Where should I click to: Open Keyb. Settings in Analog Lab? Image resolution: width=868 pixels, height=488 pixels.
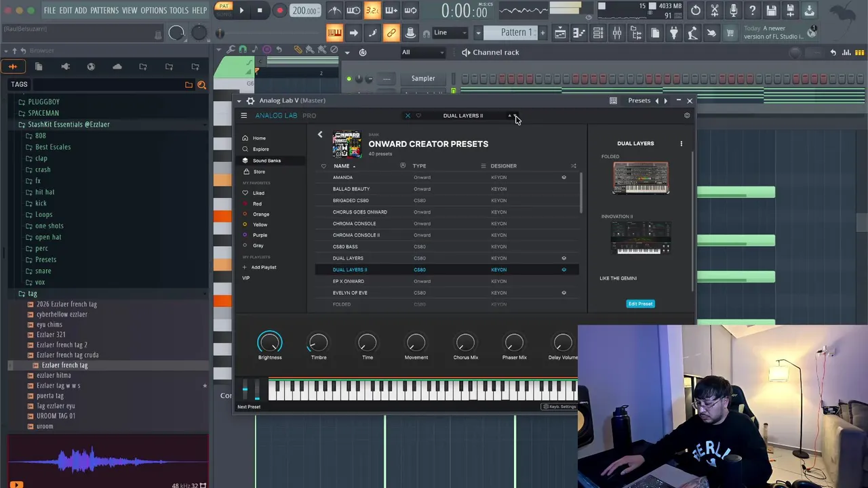(559, 407)
